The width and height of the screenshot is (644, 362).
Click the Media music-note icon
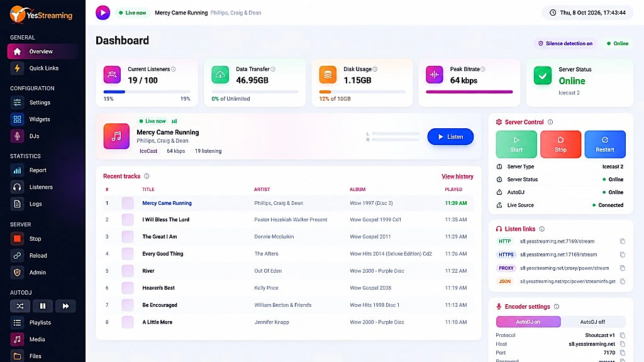point(17,339)
